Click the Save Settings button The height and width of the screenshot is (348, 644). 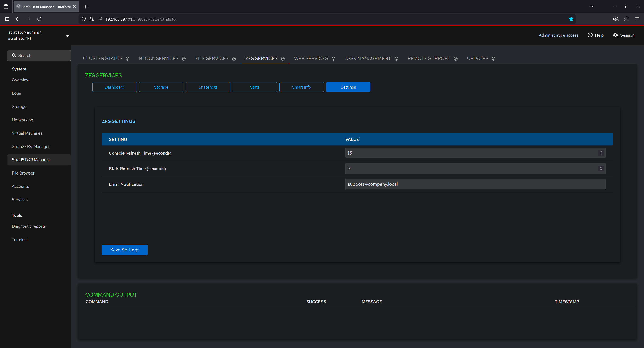point(124,250)
